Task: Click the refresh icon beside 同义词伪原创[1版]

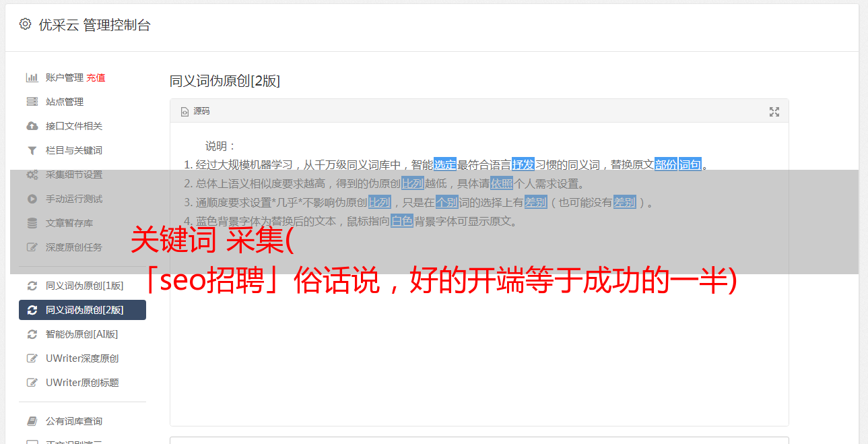Action: click(32, 286)
